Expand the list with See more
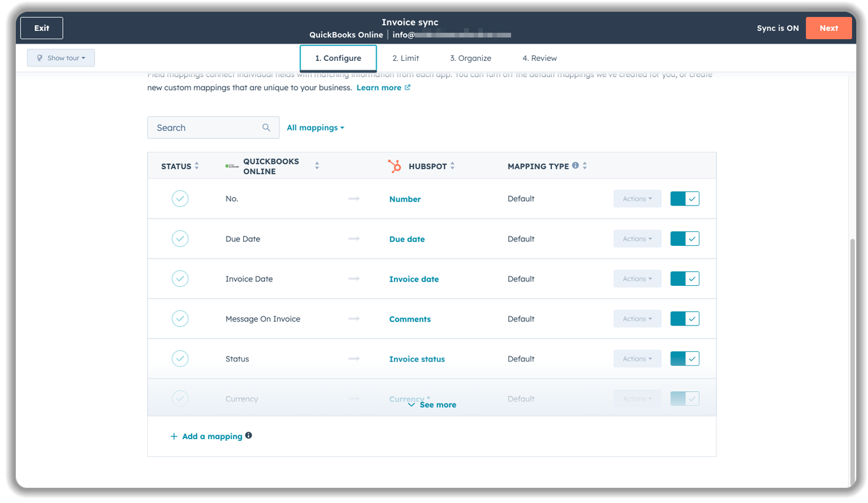Viewport: 868px width, 503px height. [x=433, y=405]
